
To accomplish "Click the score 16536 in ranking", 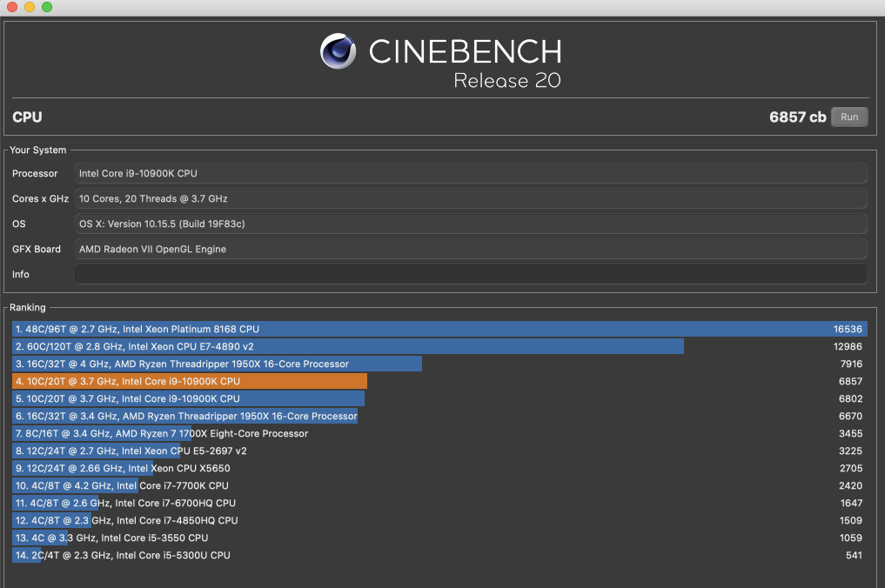I will 848,329.
